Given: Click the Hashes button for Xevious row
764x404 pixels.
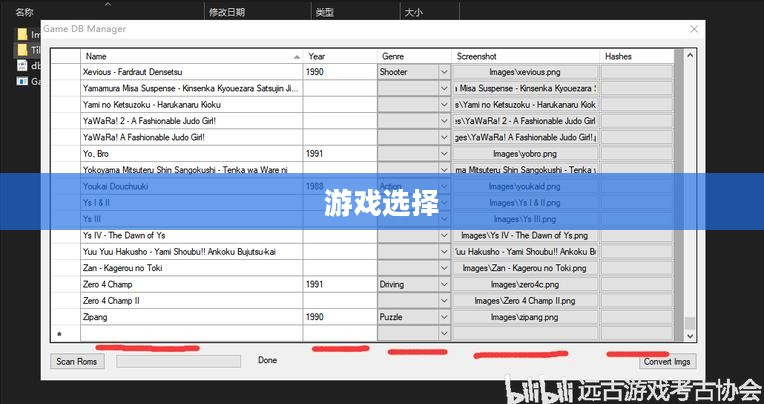Looking at the screenshot, I should [x=637, y=72].
